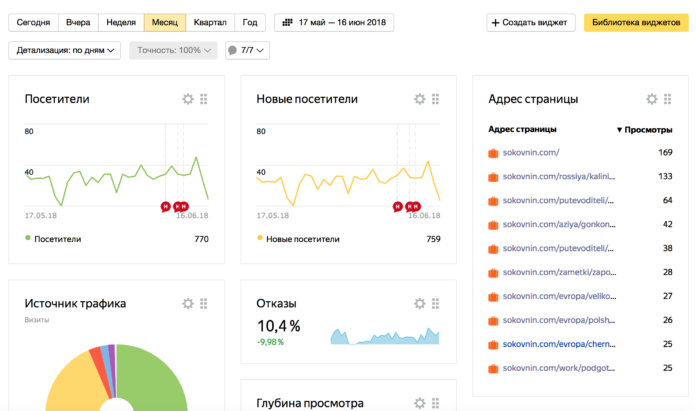Image resolution: width=696 pixels, height=411 pixels.
Task: Select the Месяц period option
Action: tap(163, 22)
